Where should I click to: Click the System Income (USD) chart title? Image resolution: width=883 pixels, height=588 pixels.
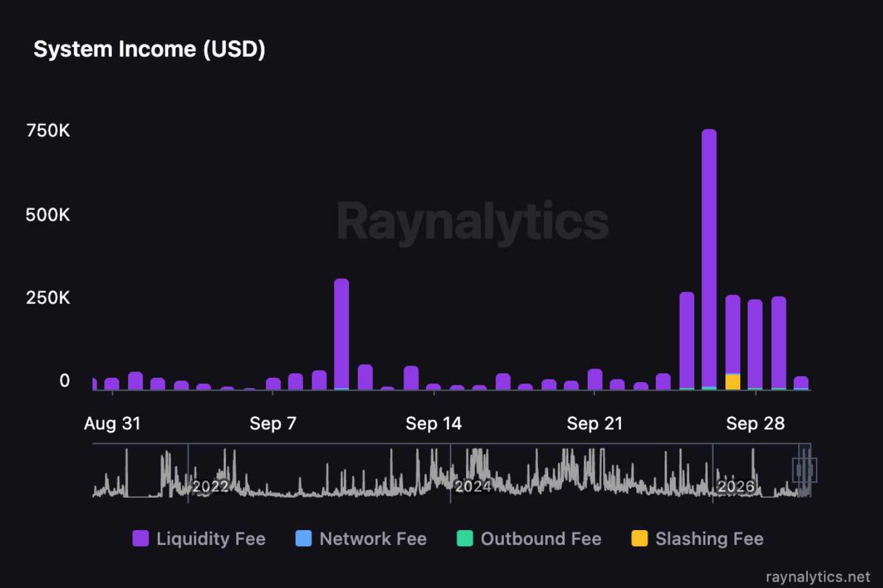[149, 49]
